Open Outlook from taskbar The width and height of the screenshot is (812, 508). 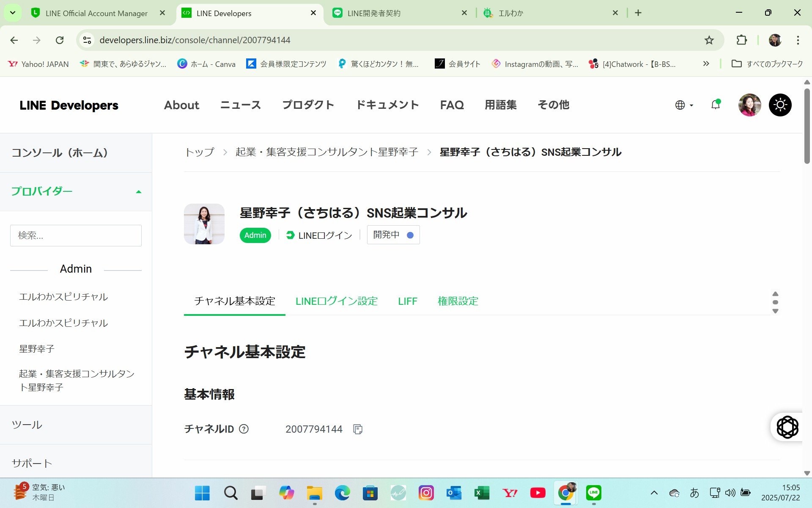click(454, 493)
